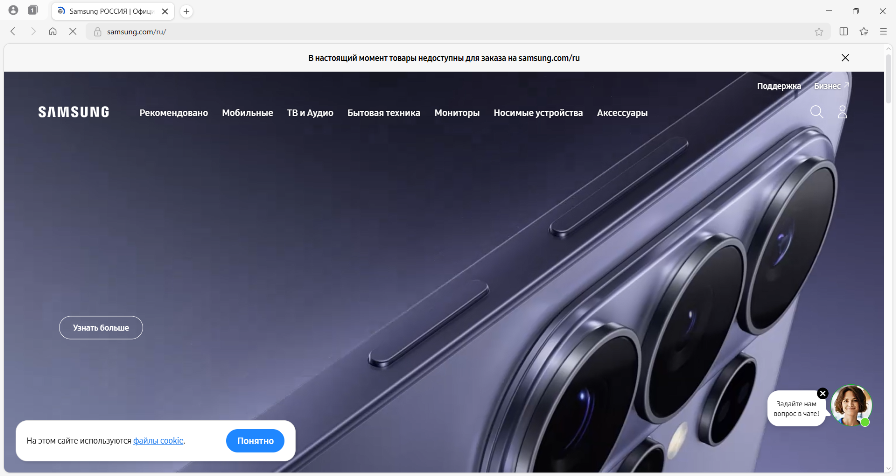Open chat via assistant avatar

[851, 405]
